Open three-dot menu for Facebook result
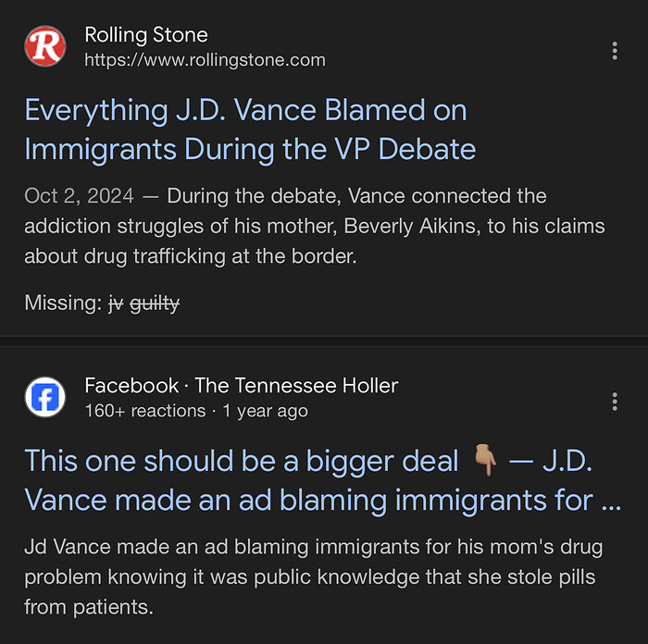The height and width of the screenshot is (644, 648). point(615,402)
